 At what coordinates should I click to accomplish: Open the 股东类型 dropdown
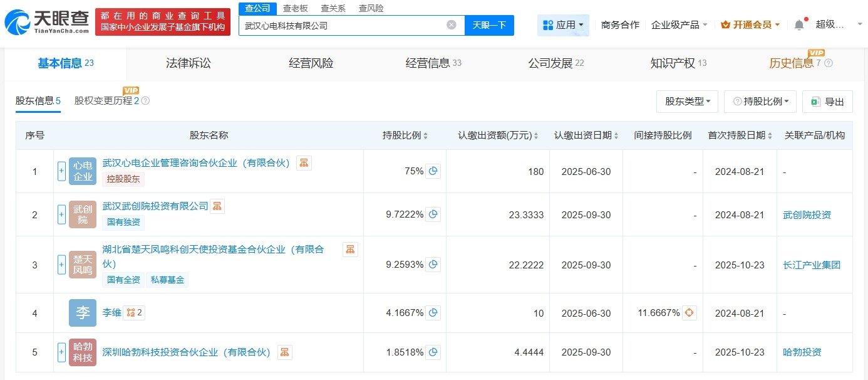click(x=687, y=101)
